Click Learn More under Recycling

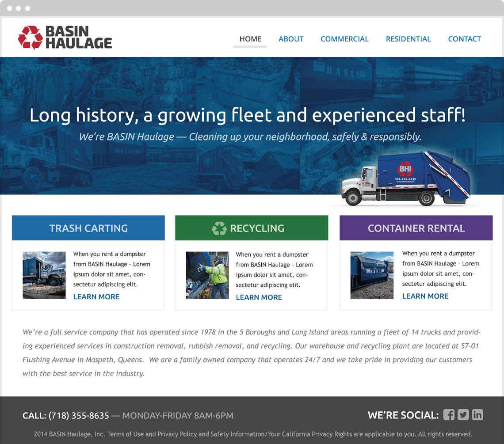[259, 297]
